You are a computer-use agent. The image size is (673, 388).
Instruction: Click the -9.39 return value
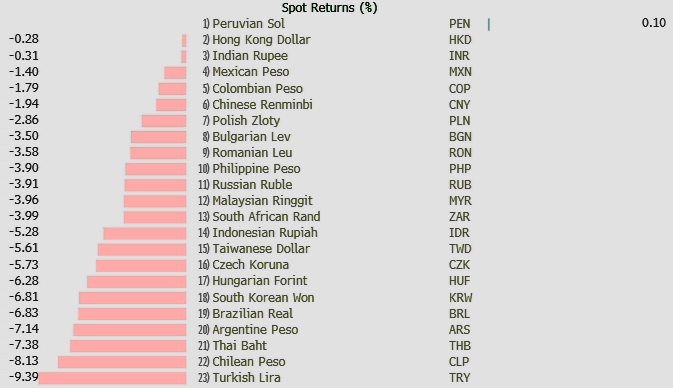[x=24, y=377]
